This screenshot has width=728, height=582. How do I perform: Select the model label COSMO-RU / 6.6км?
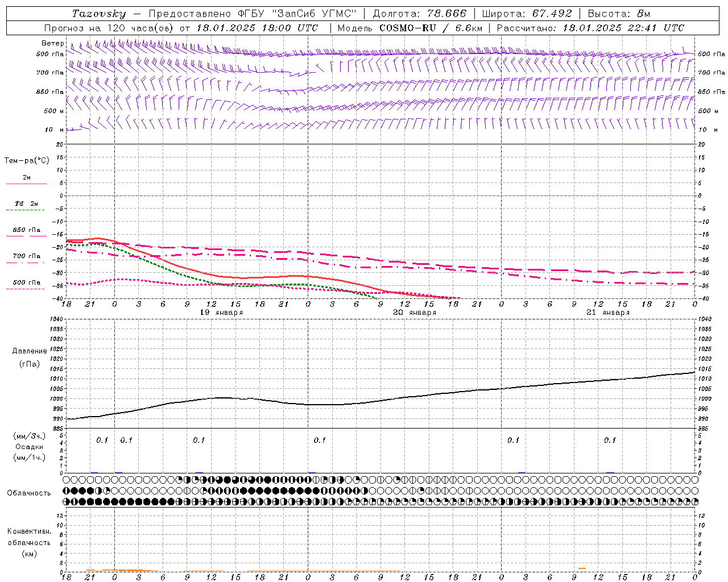[431, 28]
